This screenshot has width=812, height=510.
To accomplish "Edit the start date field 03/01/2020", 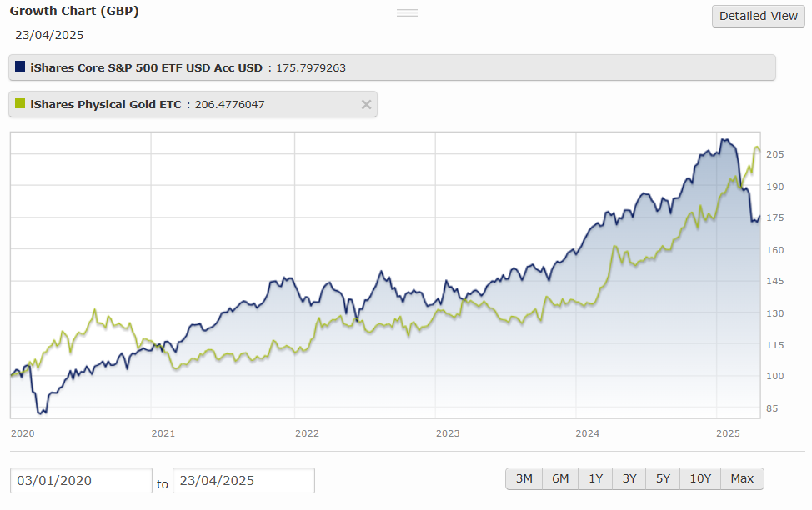I will pyautogui.click(x=81, y=481).
